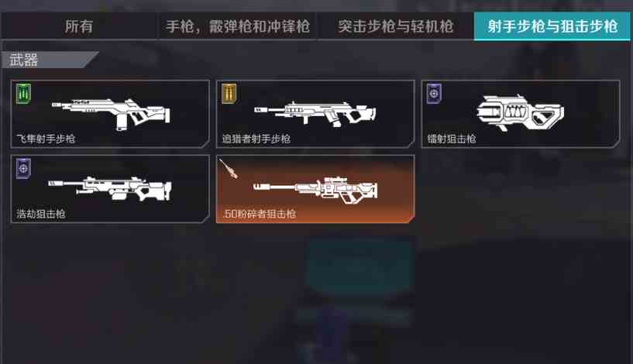Select the 浩劫狙击枪 weapon card
This screenshot has height=364, width=633.
tap(110, 189)
